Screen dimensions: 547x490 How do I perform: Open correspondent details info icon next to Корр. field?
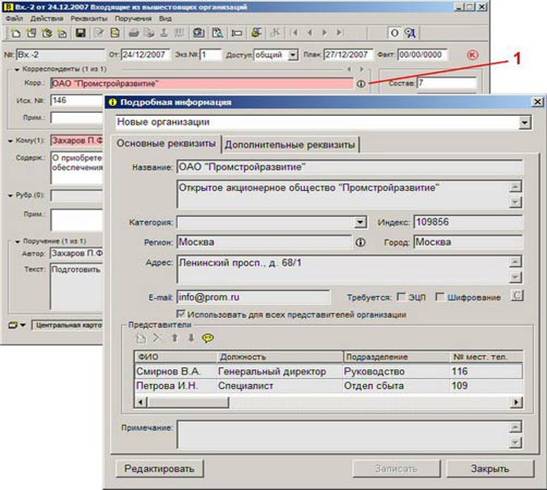361,84
